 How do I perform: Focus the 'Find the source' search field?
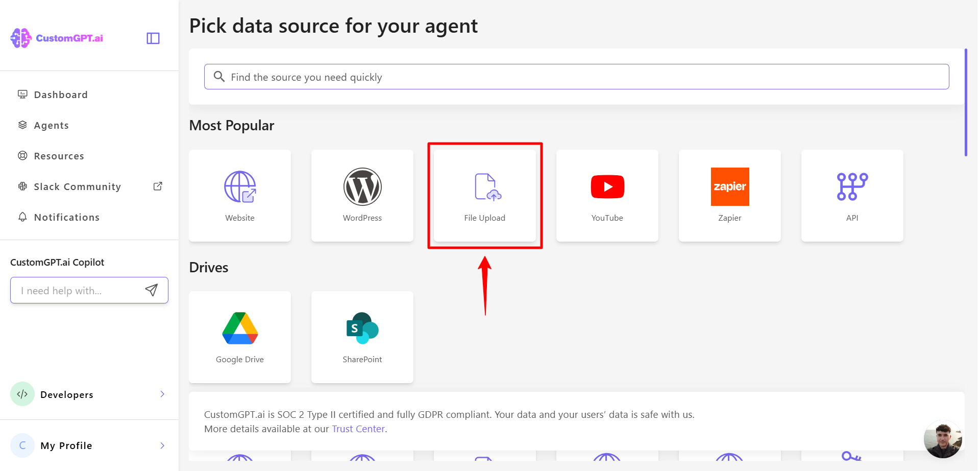click(x=577, y=77)
